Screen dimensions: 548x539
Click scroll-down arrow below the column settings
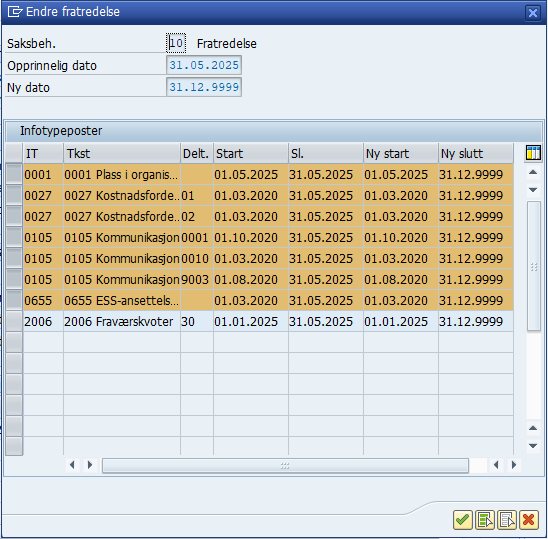coord(533,190)
